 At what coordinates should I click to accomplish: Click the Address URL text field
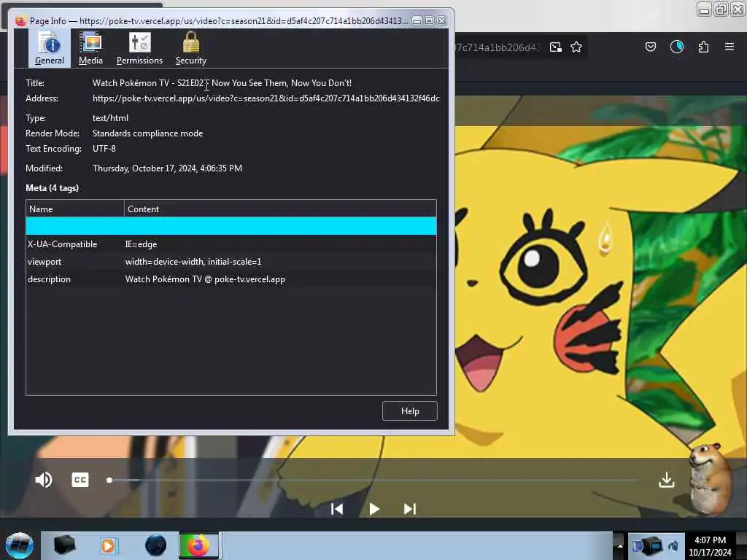[x=266, y=98]
